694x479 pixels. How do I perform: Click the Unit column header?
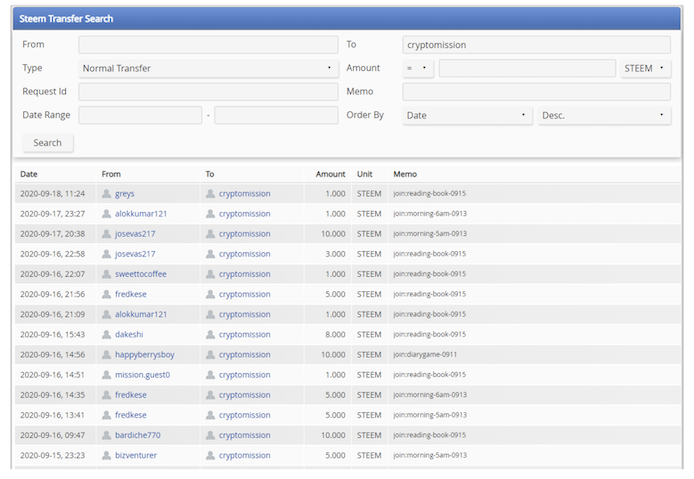tap(365, 174)
